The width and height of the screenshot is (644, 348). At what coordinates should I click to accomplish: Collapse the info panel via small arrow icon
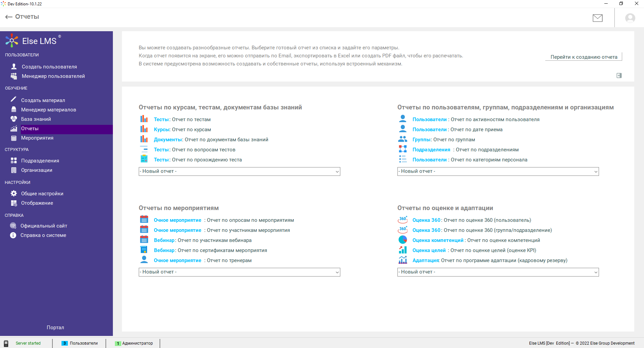click(619, 76)
